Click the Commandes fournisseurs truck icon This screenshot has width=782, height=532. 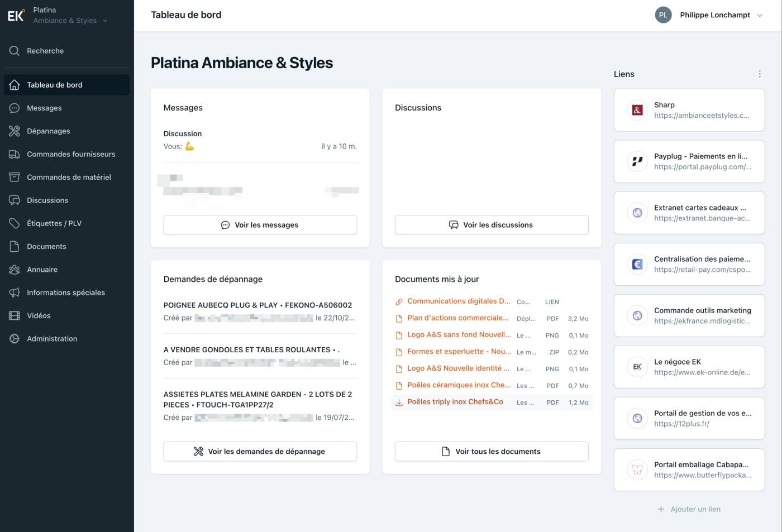[15, 154]
